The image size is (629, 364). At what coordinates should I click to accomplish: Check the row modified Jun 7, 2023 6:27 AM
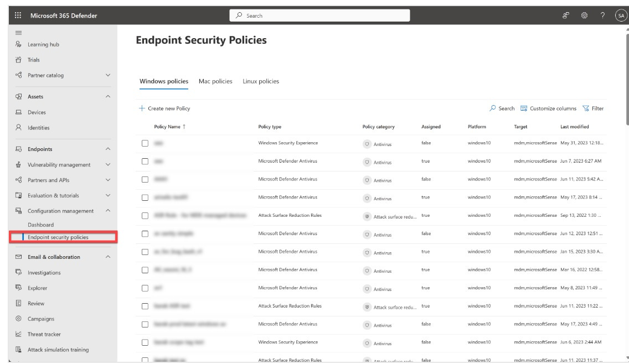pyautogui.click(x=145, y=161)
